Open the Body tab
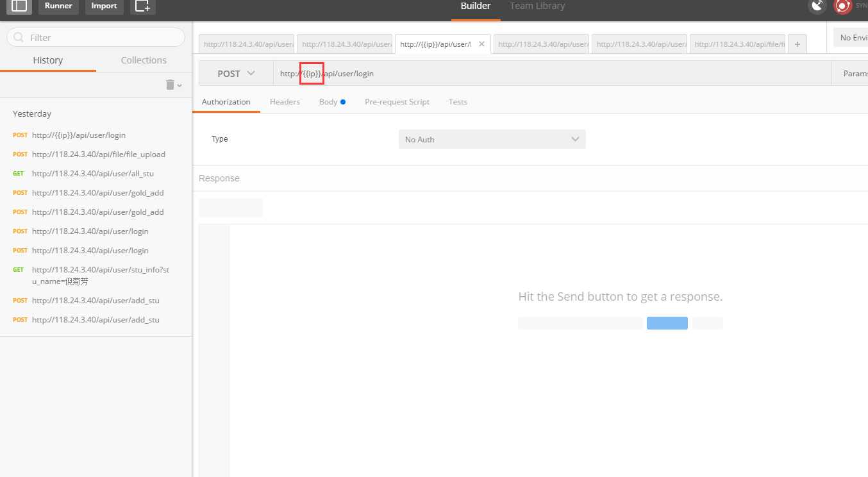The image size is (868, 477). coord(332,102)
